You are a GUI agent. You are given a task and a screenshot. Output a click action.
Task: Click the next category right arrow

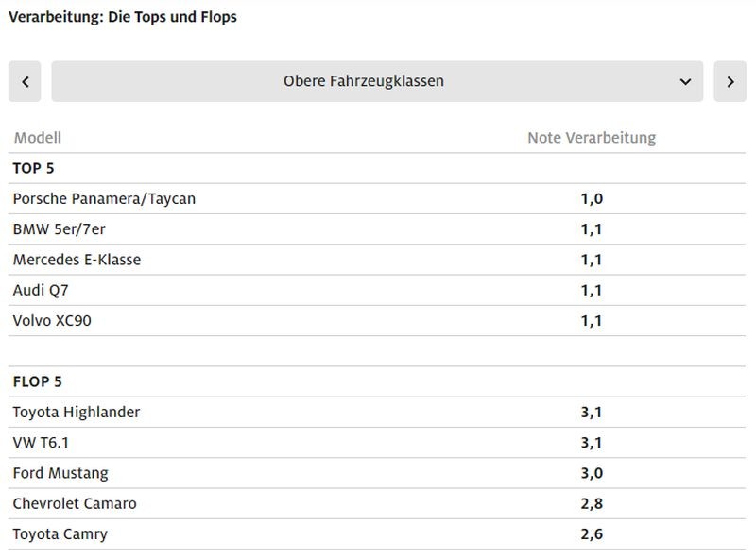730,81
